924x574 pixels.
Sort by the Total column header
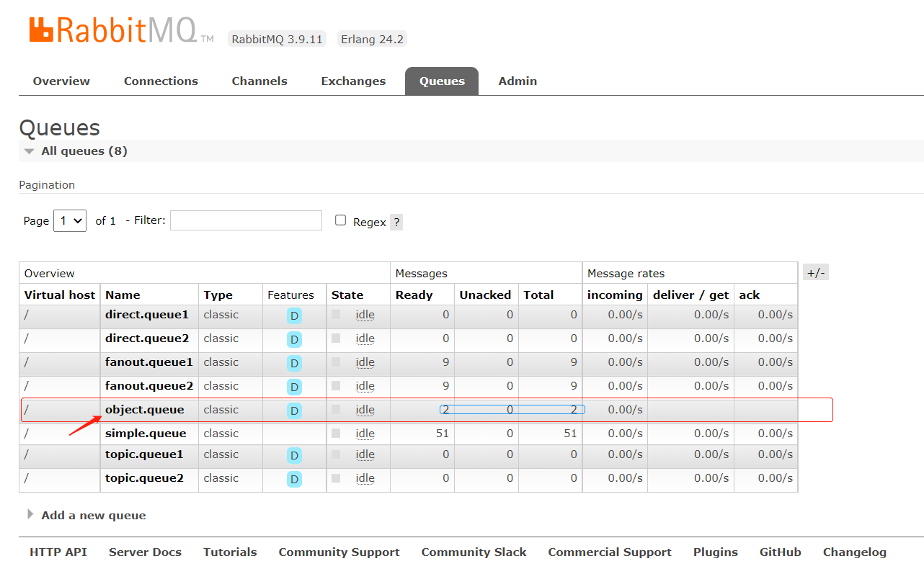pyautogui.click(x=538, y=295)
